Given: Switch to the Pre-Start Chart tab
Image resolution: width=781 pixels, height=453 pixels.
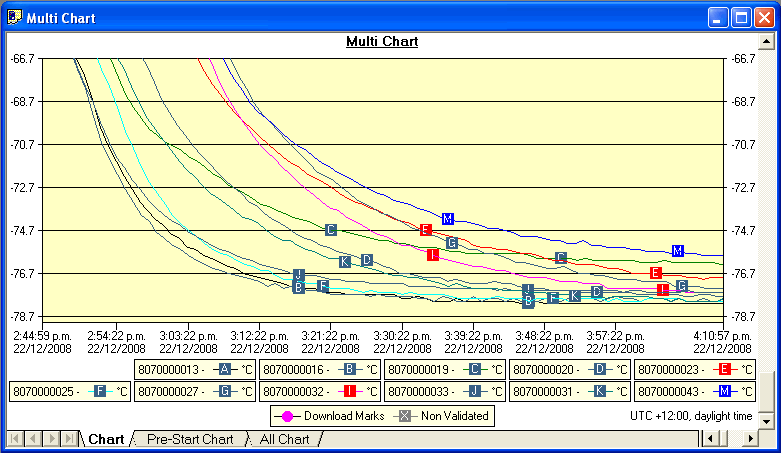Looking at the screenshot, I should [190, 439].
